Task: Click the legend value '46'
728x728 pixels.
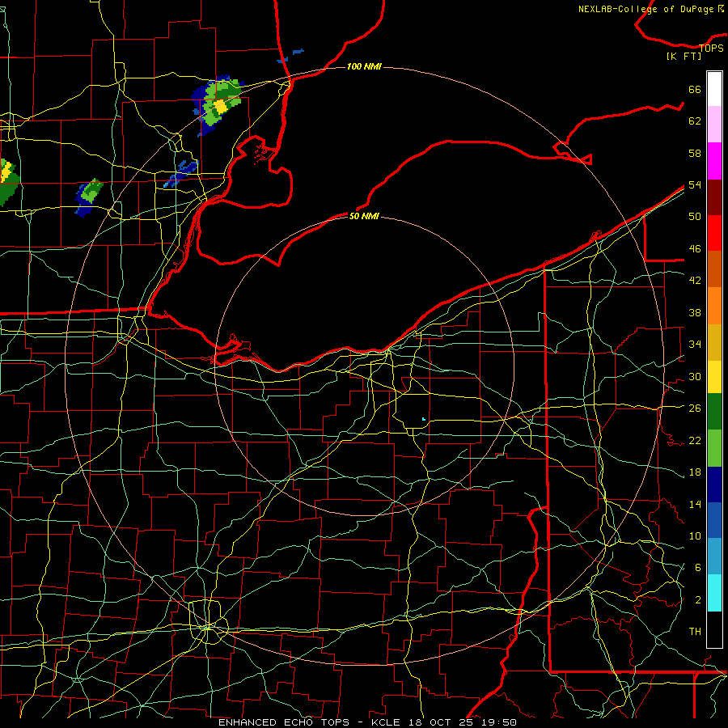Action: pos(695,249)
